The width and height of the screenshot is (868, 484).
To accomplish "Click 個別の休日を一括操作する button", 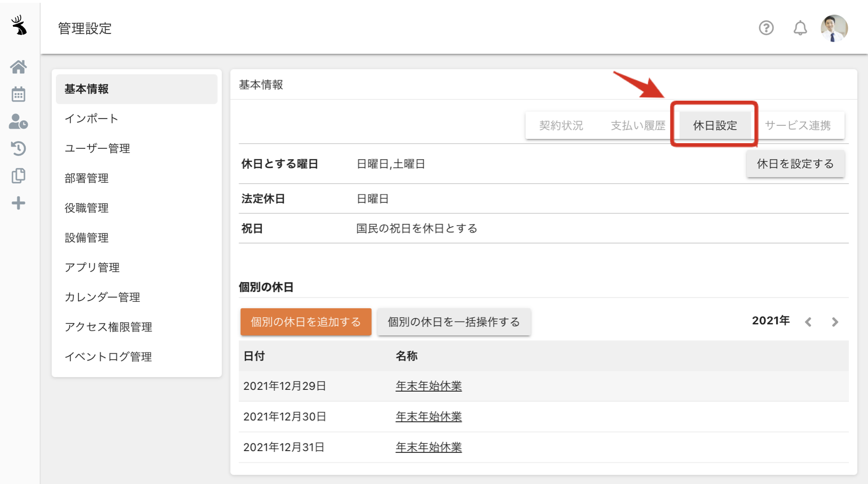I will tap(454, 322).
